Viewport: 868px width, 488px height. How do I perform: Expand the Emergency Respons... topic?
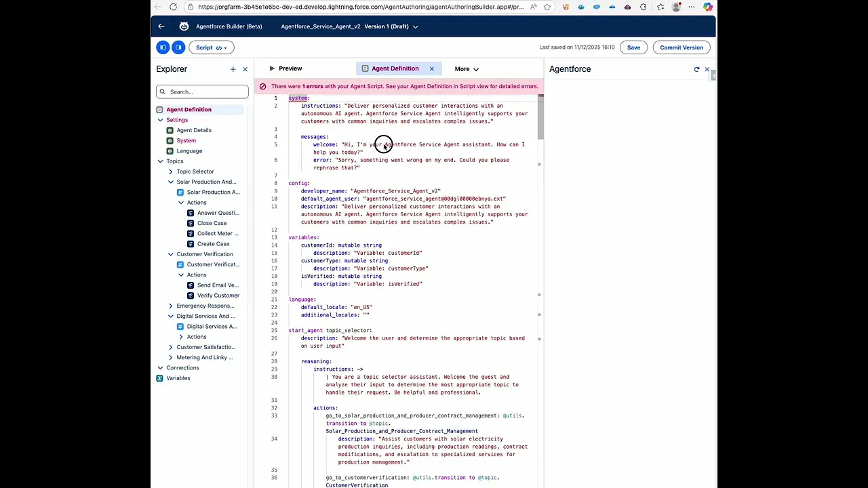coord(170,306)
